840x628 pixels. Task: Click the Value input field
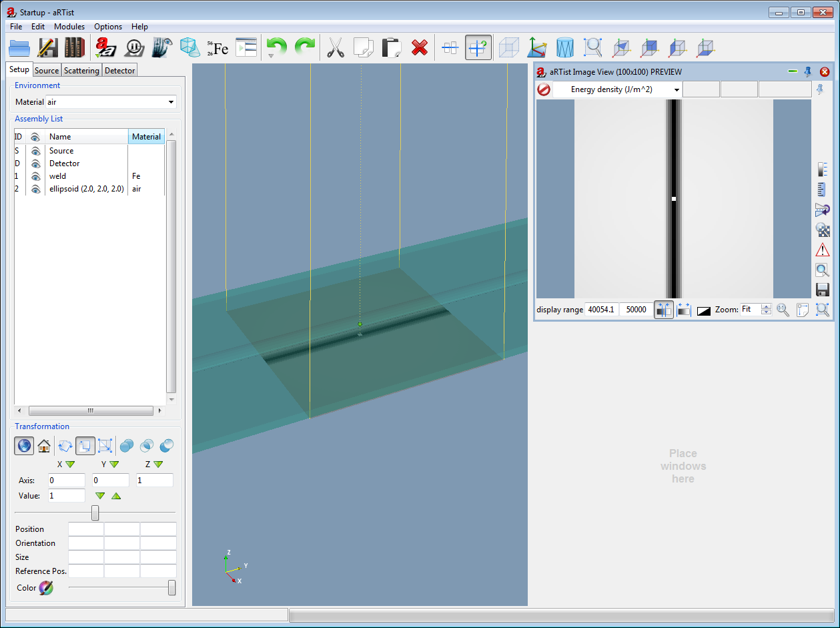(x=66, y=496)
